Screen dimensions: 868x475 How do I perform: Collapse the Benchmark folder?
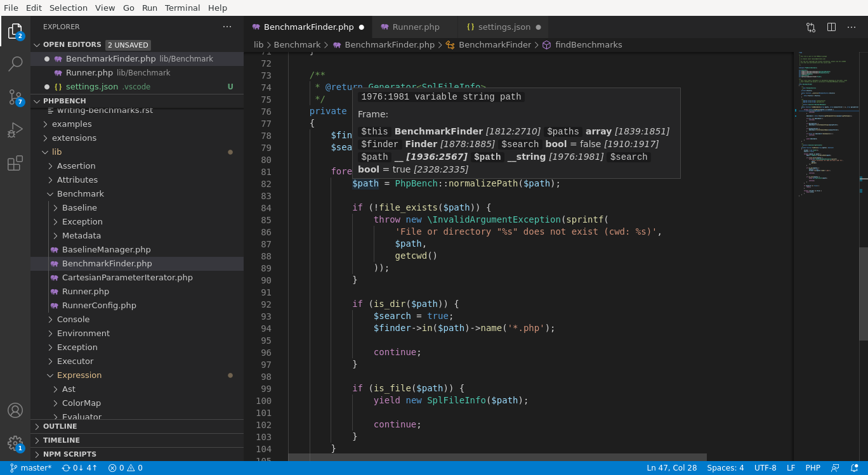pyautogui.click(x=137, y=194)
